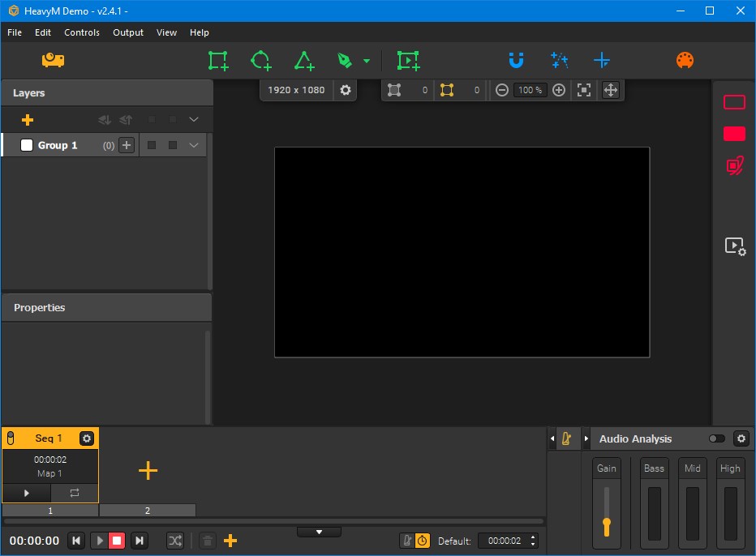The image size is (756, 556).
Task: Click the 100 % zoom level button
Action: tap(530, 90)
